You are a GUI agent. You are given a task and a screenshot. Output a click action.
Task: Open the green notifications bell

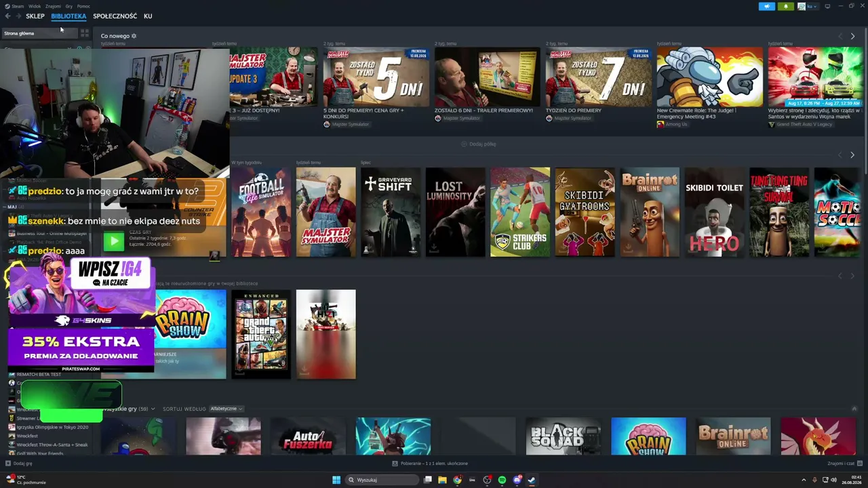click(786, 6)
